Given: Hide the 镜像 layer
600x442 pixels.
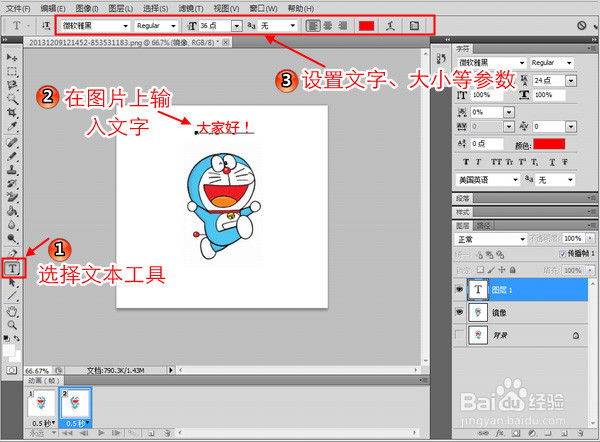Looking at the screenshot, I should click(x=459, y=312).
